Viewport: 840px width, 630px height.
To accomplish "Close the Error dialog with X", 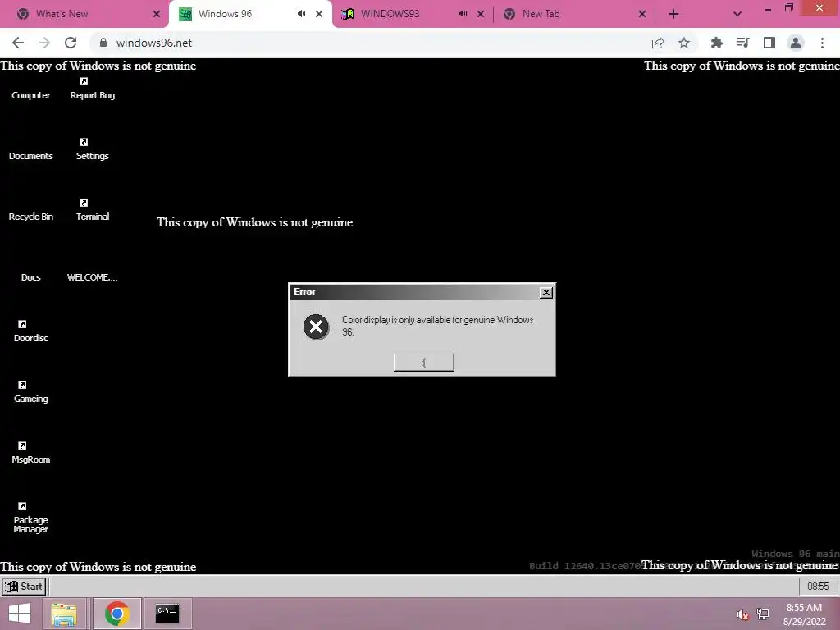I will [546, 292].
